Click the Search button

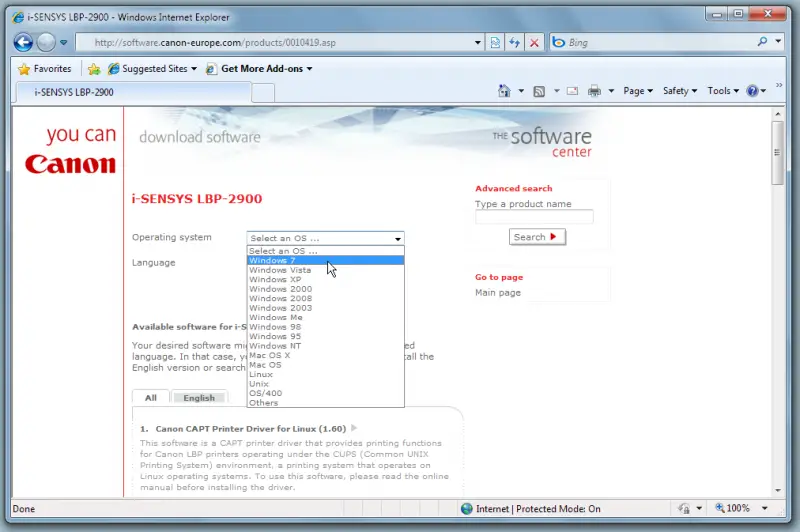(537, 237)
